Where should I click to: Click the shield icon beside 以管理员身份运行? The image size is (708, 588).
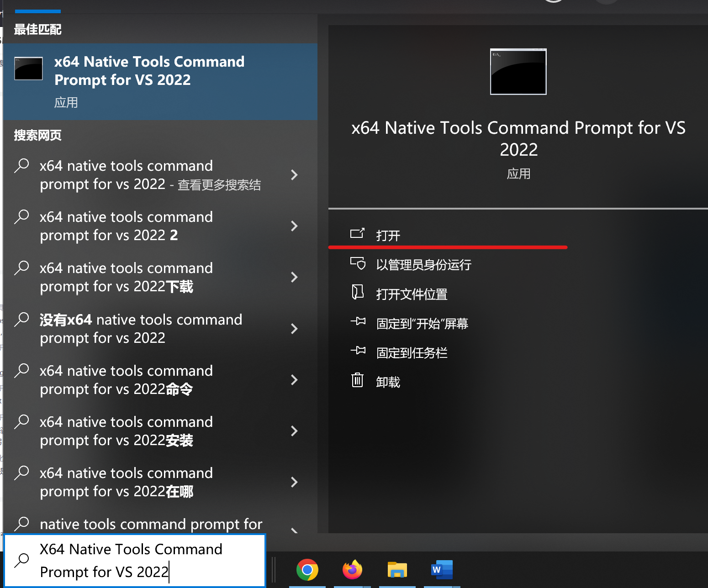(359, 264)
